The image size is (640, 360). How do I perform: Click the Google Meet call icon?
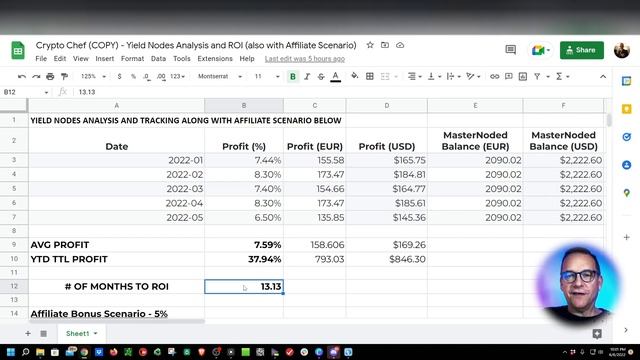click(541, 50)
